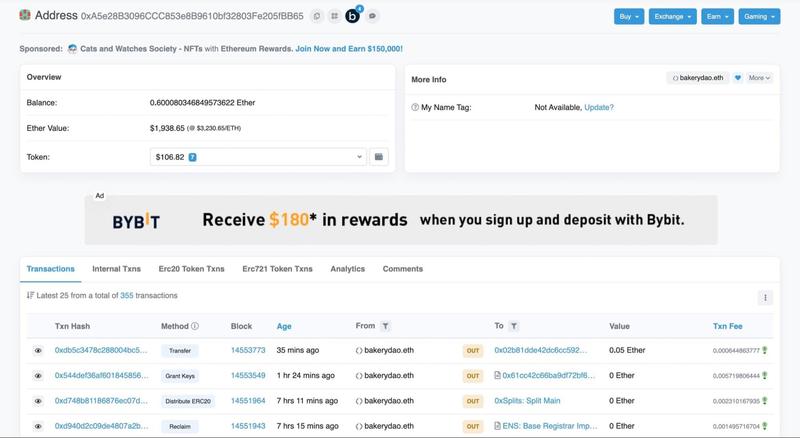Click the filter icon next to To
The width and height of the screenshot is (800, 438).
click(514, 326)
